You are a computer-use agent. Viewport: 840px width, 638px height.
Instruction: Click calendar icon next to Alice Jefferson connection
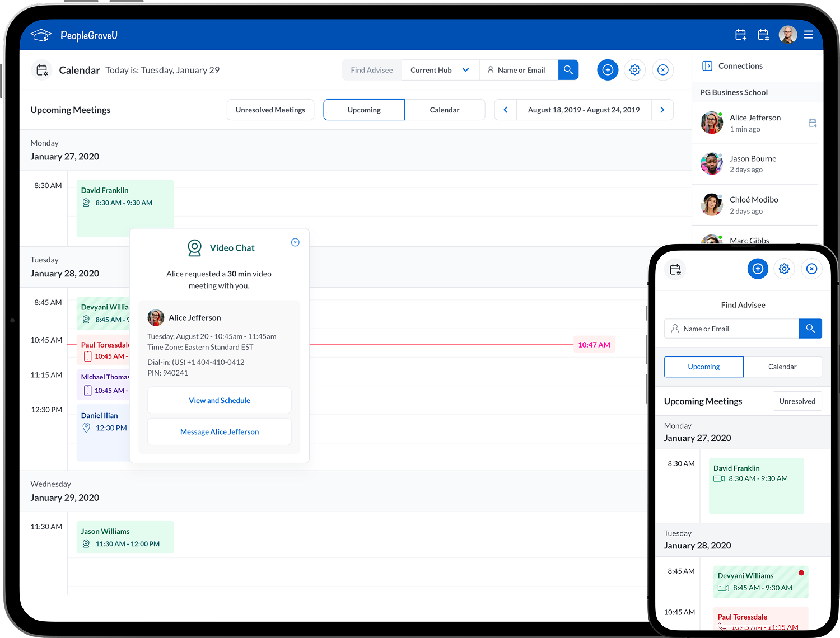tap(812, 123)
